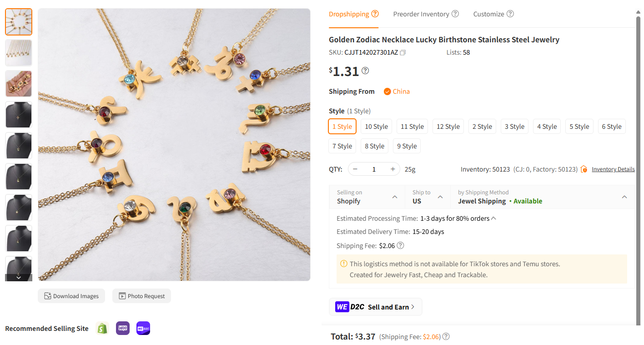
Task: Open the WE D2C selling site icon
Action: [143, 328]
